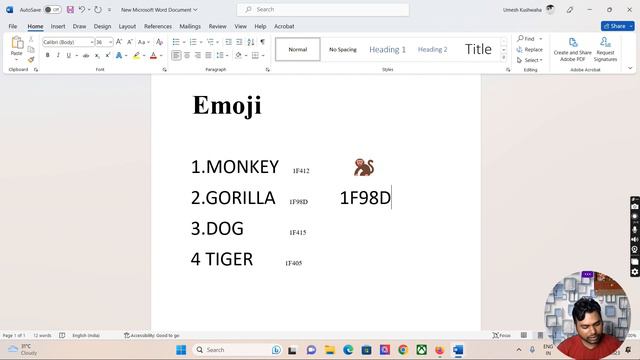Apply numbered list formatting

click(x=193, y=42)
